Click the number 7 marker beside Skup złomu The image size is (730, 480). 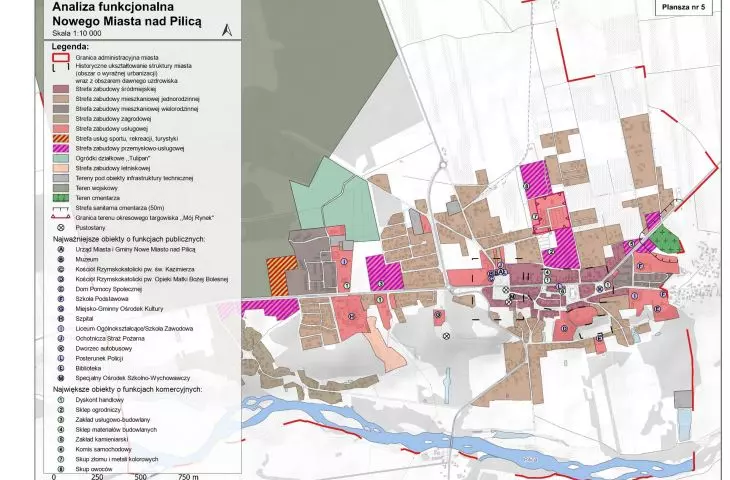coord(61,459)
